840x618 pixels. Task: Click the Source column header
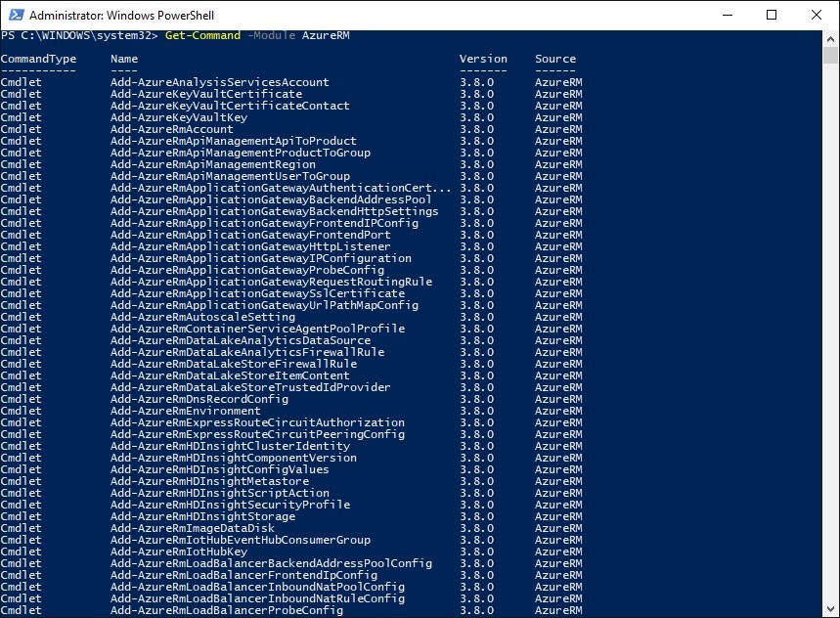point(555,59)
